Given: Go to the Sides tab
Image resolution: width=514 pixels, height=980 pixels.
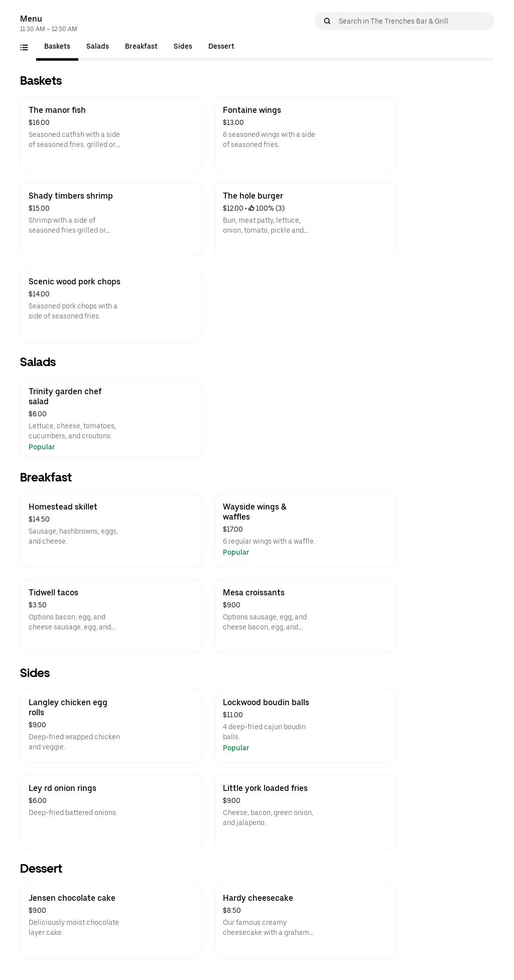Looking at the screenshot, I should pyautogui.click(x=183, y=47).
